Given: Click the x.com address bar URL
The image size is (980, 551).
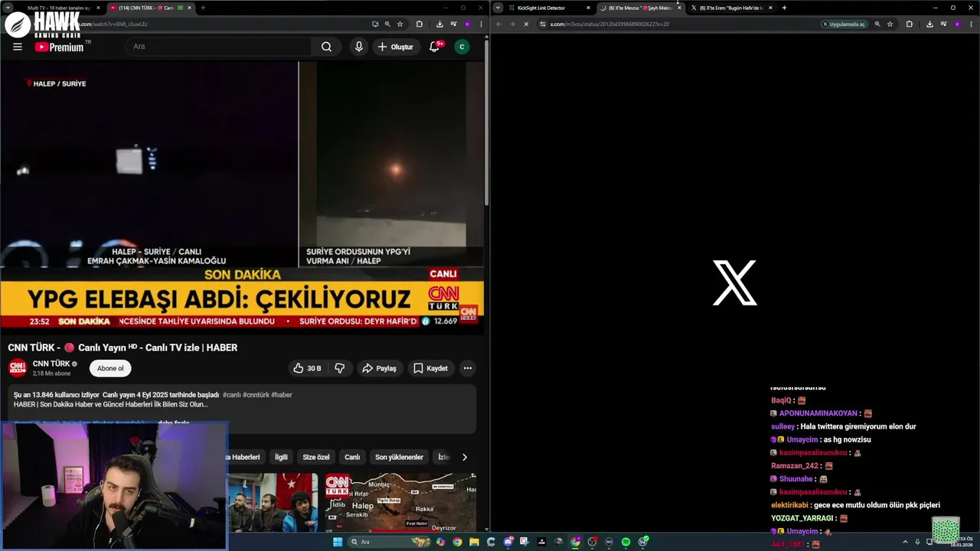Looking at the screenshot, I should (609, 24).
